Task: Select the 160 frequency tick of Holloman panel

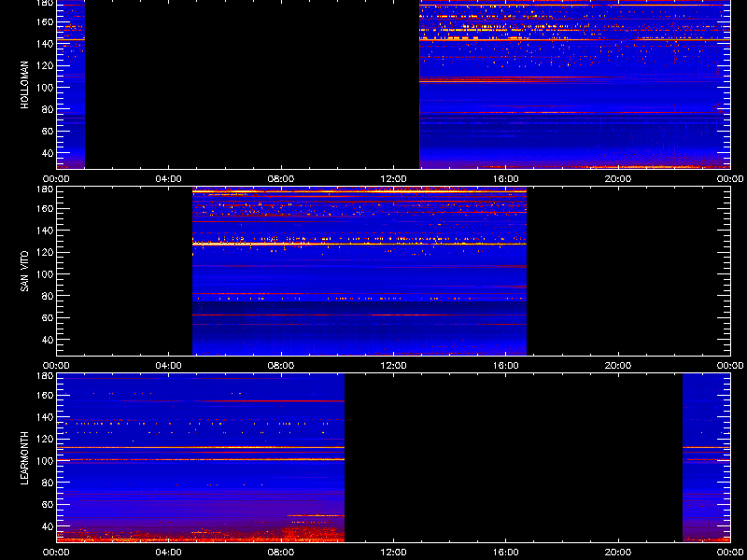Action: pos(47,21)
